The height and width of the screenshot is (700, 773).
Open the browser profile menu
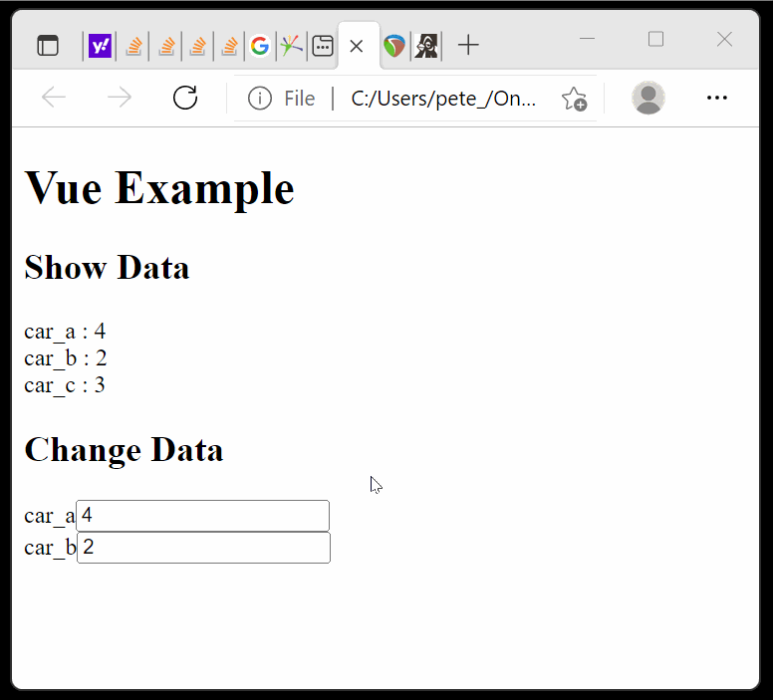(648, 98)
